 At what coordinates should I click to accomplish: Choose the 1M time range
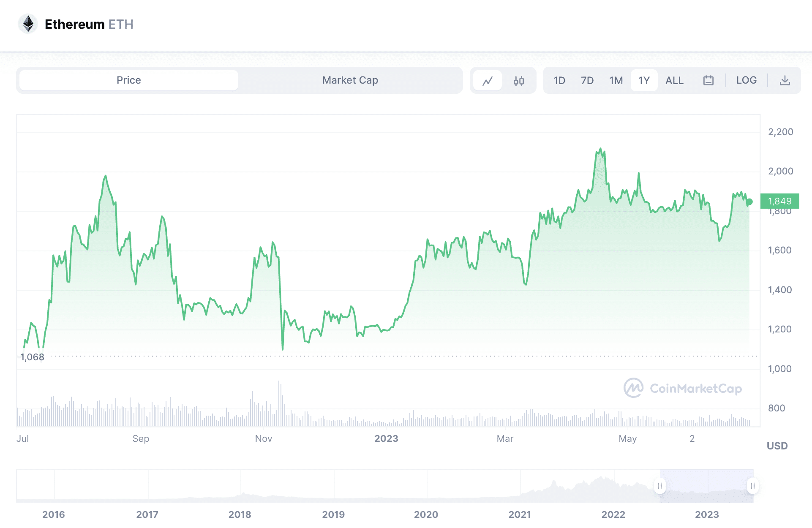click(x=616, y=80)
